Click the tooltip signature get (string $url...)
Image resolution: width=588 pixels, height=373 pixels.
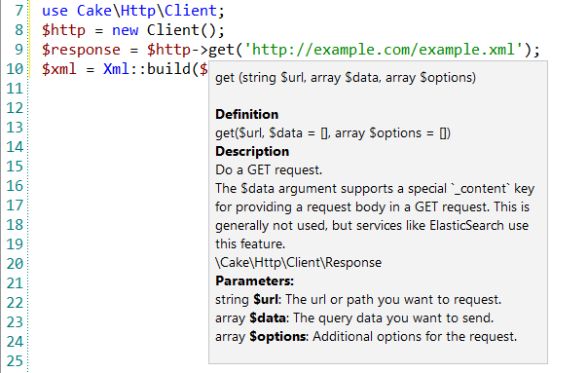click(x=346, y=78)
